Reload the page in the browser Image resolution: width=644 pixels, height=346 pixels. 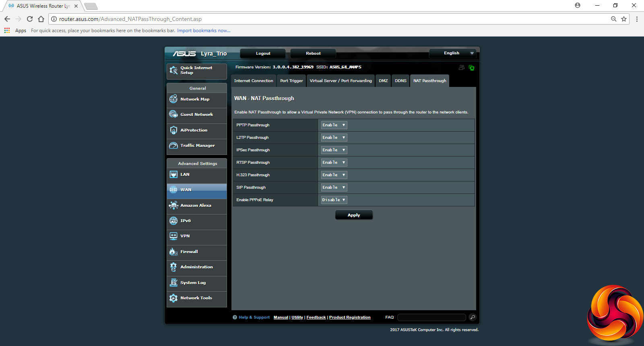pyautogui.click(x=30, y=19)
